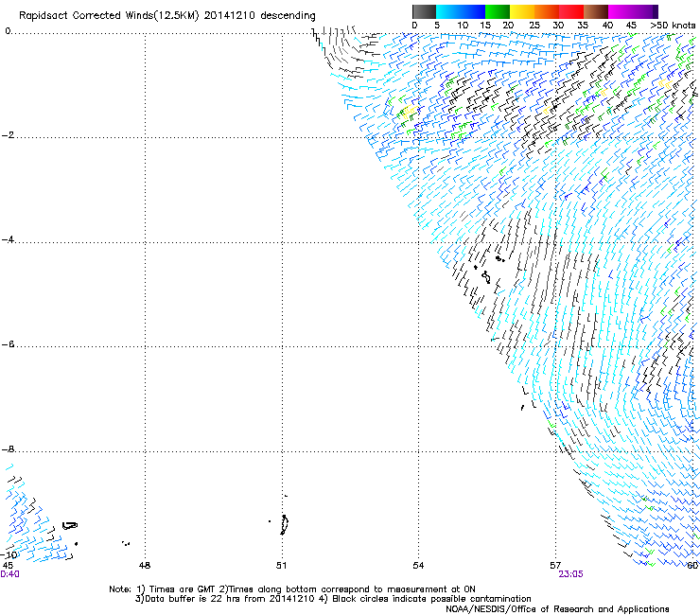Viewport: 700px width, 615px height.
Task: Click the 'Data buffer is 22 hrs' note line
Action: [333, 599]
